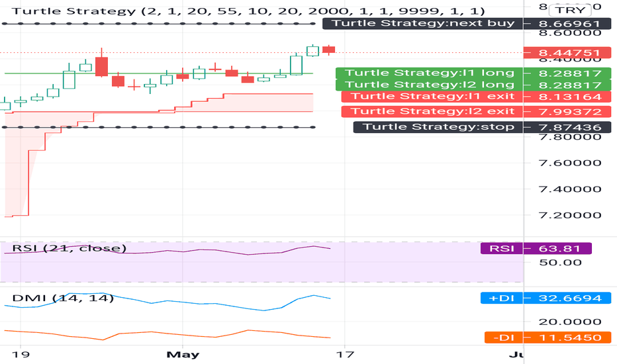
Task: Click the purple RSI label tag
Action: (502, 248)
